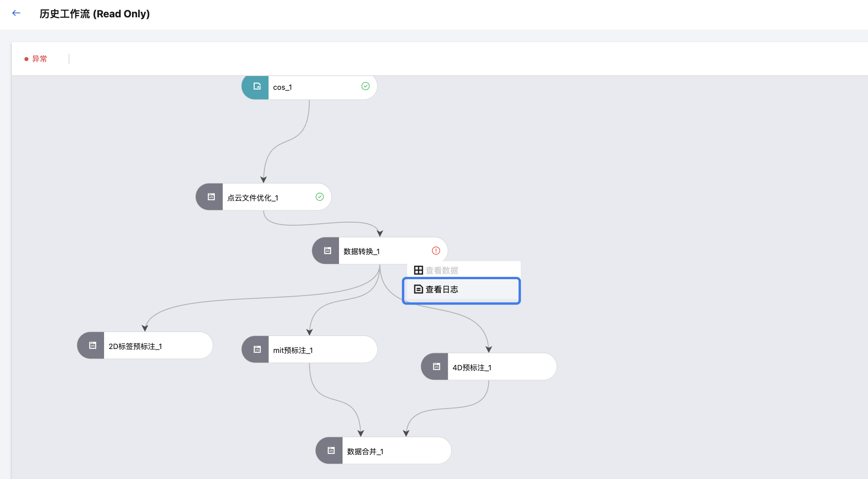Click the back arrow to leave workflow

pyautogui.click(x=16, y=13)
